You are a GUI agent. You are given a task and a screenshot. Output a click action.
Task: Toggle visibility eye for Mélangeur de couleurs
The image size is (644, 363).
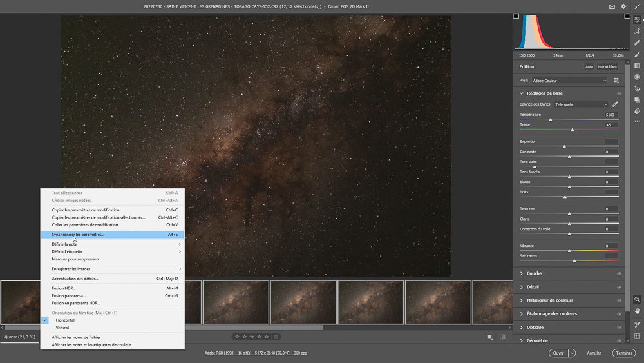point(619,300)
